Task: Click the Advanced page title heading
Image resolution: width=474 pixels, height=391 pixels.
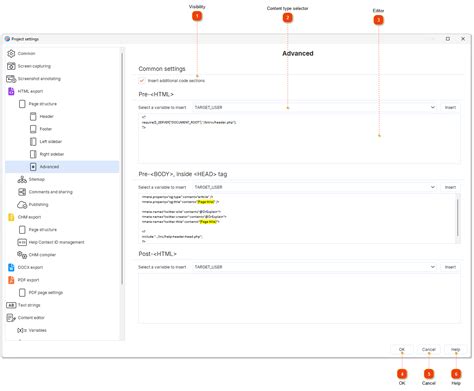Action: [298, 53]
